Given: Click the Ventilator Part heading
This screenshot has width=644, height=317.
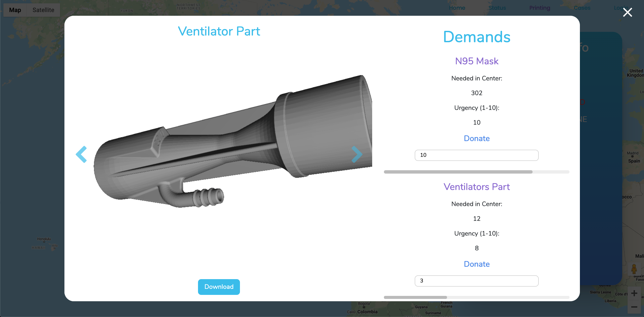Looking at the screenshot, I should (219, 31).
